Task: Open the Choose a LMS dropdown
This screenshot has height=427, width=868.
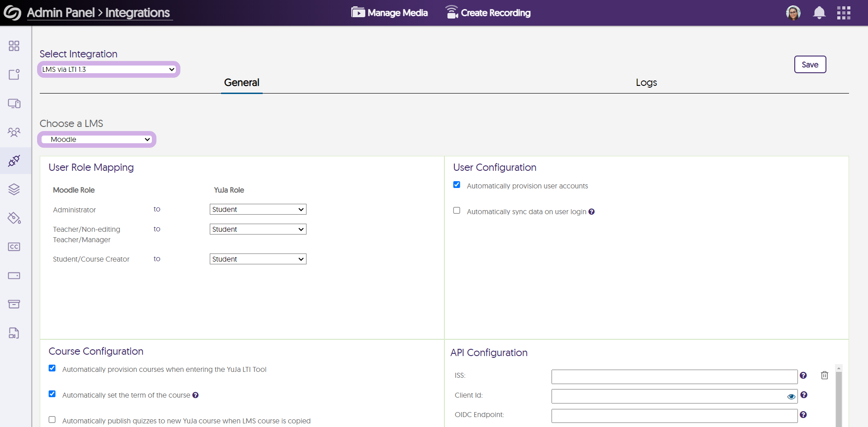Action: [97, 140]
